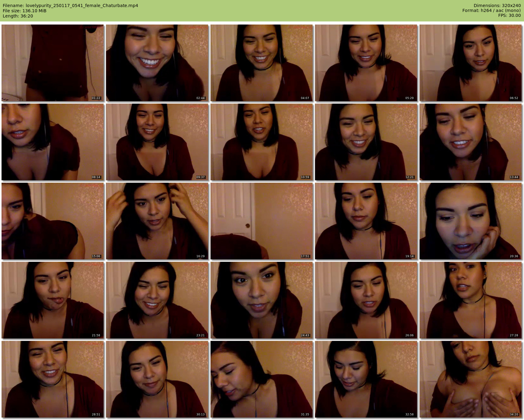Viewport: 524px width, 420px height.
Task: Click the thumbnail marked 27:28
Action: (x=470, y=300)
